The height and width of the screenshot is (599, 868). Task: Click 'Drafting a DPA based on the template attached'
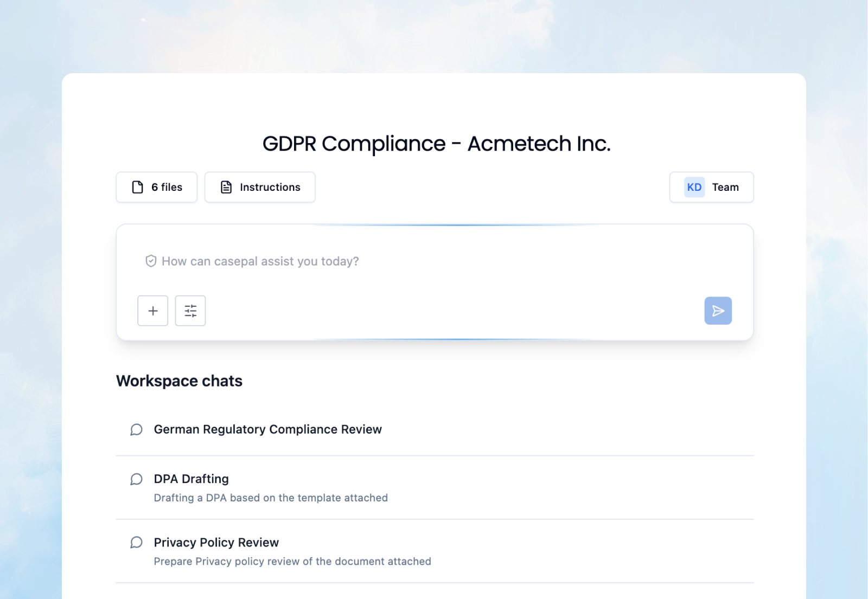(271, 498)
